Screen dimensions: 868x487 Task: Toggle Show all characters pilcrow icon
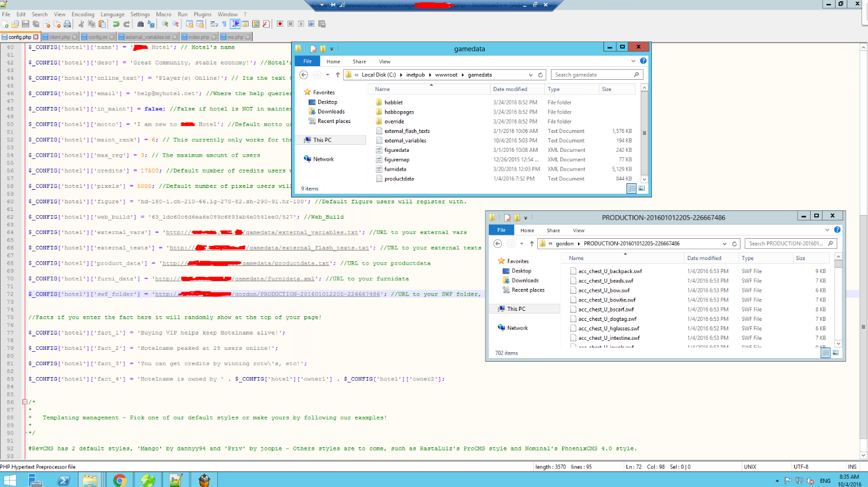coord(224,24)
